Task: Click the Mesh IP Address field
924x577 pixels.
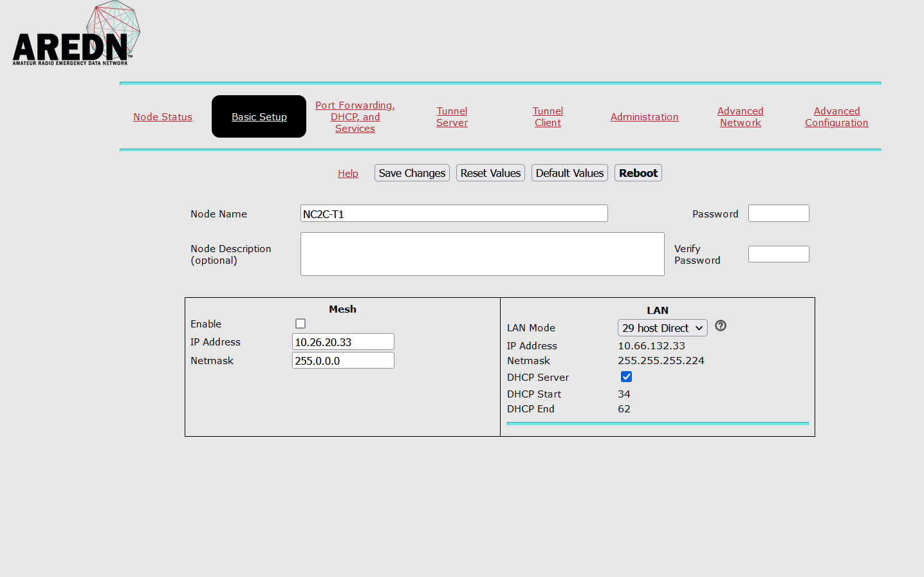Action: 342,342
